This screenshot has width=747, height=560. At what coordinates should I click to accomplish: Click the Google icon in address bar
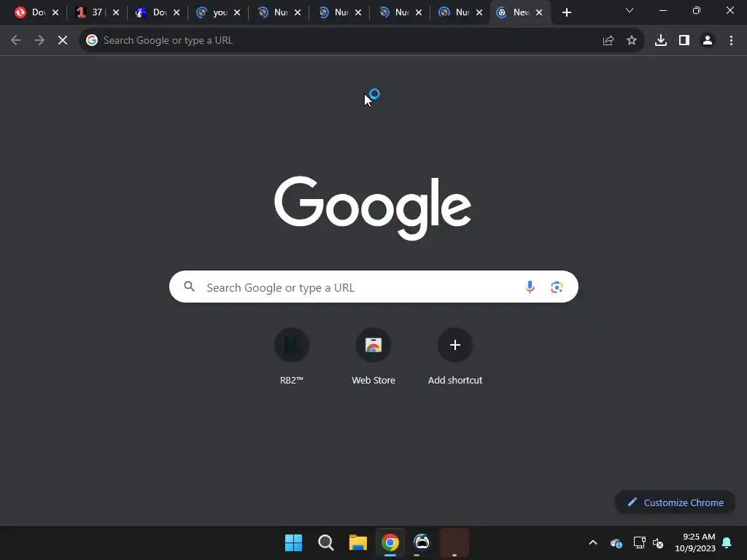pyautogui.click(x=91, y=41)
